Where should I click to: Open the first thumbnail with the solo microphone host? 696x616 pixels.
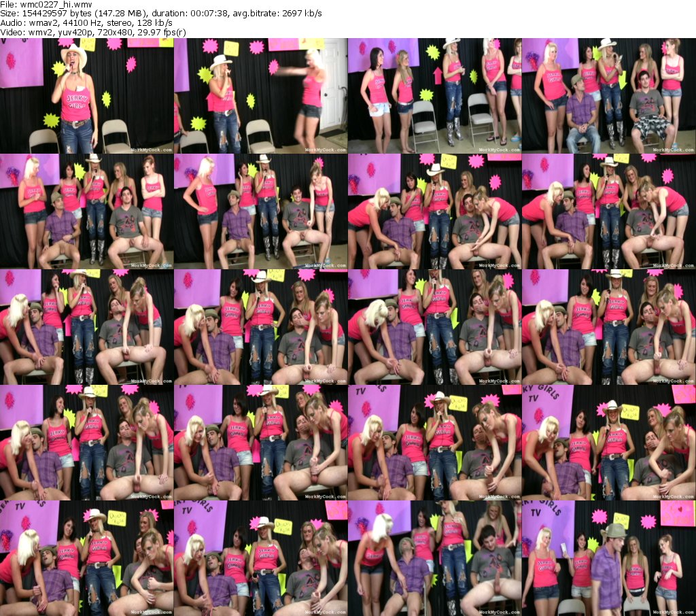(87, 96)
